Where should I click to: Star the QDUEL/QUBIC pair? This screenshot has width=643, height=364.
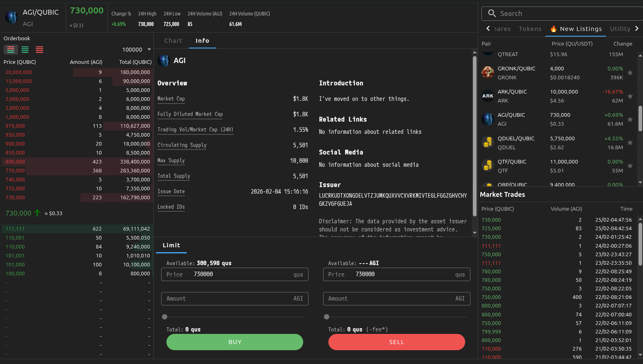coord(630,143)
